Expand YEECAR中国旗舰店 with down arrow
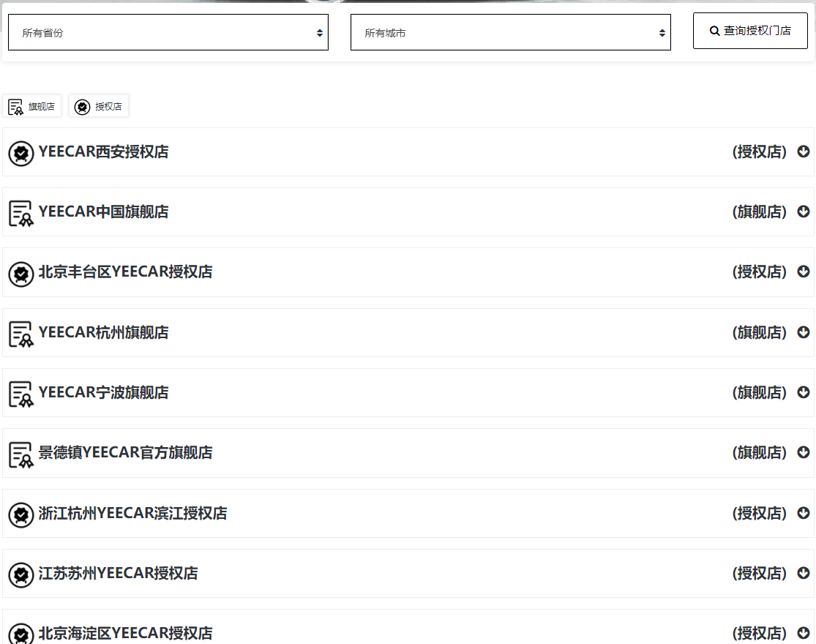 point(804,211)
